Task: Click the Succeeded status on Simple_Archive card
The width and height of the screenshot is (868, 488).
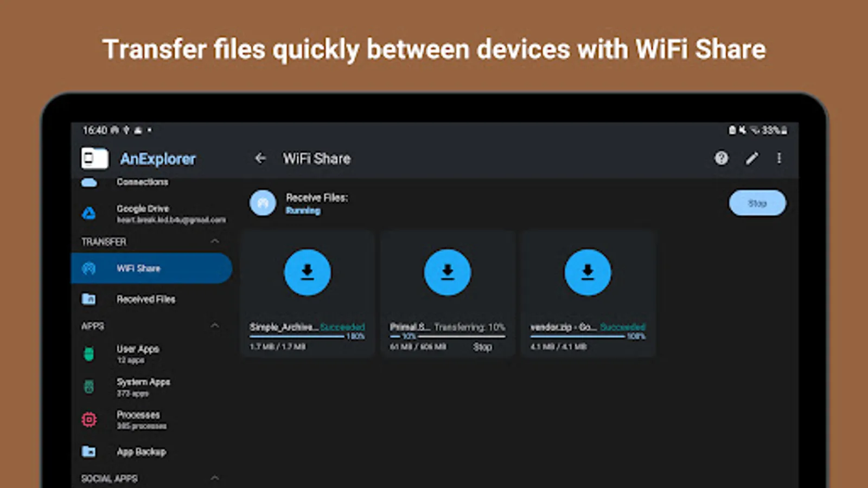Action: 342,327
